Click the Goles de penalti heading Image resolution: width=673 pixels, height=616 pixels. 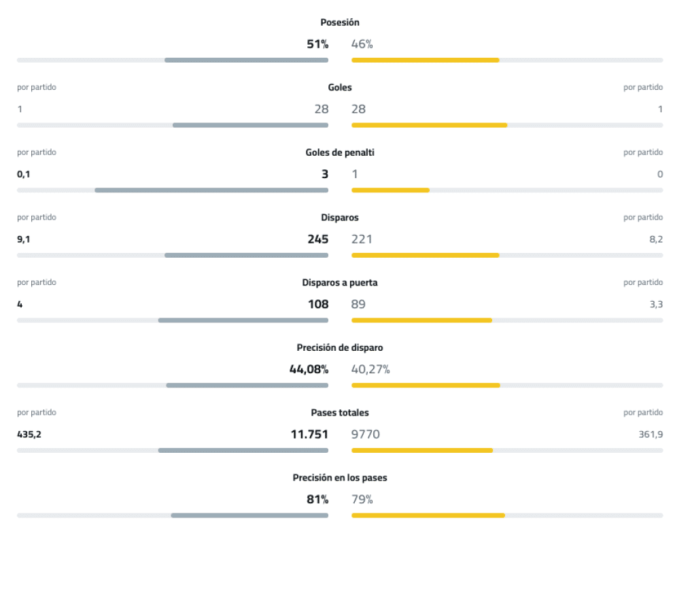340,152
